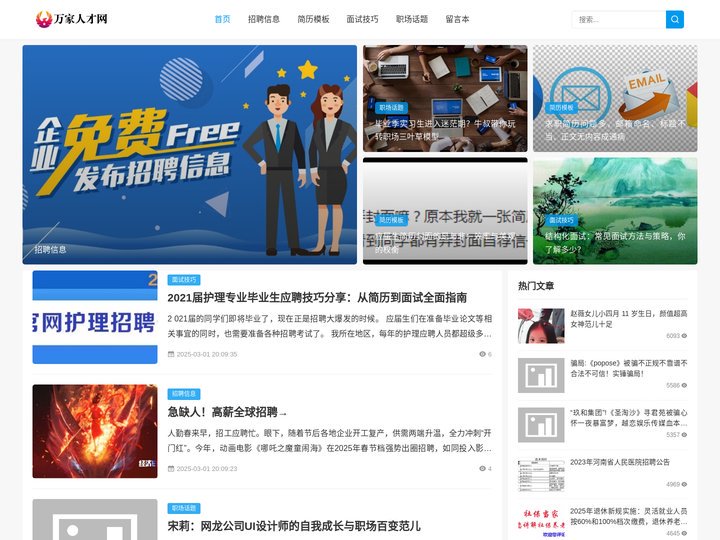Click the 职场话题 tag above 宋莉 article
Image resolution: width=720 pixels, height=540 pixels.
(x=184, y=508)
